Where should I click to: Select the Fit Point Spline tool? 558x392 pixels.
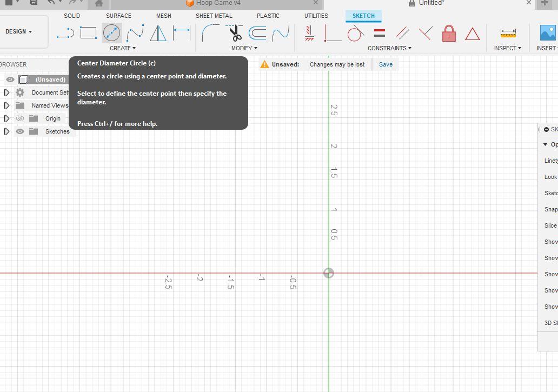(x=135, y=33)
